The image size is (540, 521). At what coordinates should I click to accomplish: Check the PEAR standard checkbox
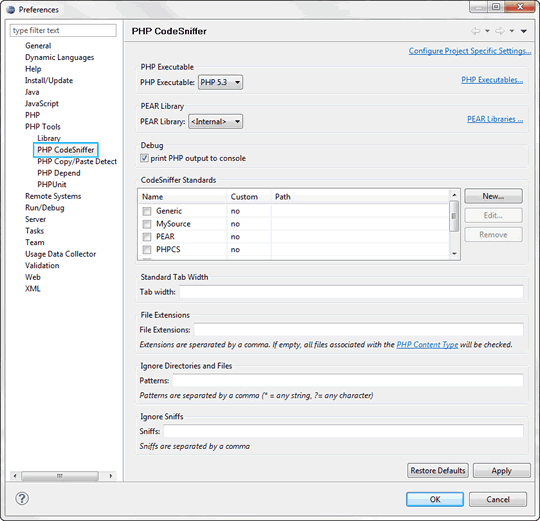pyautogui.click(x=147, y=237)
